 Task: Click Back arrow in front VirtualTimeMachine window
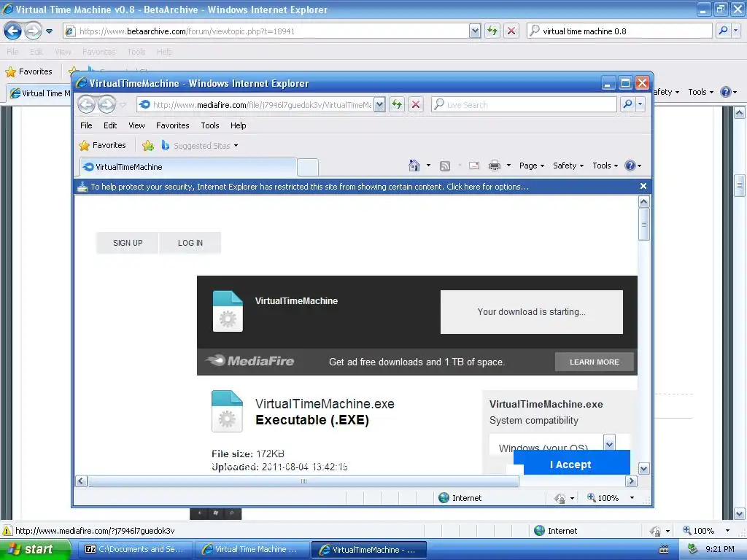86,104
